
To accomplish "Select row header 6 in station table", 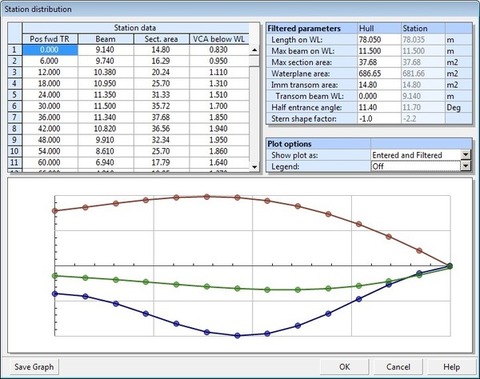I will (14, 106).
